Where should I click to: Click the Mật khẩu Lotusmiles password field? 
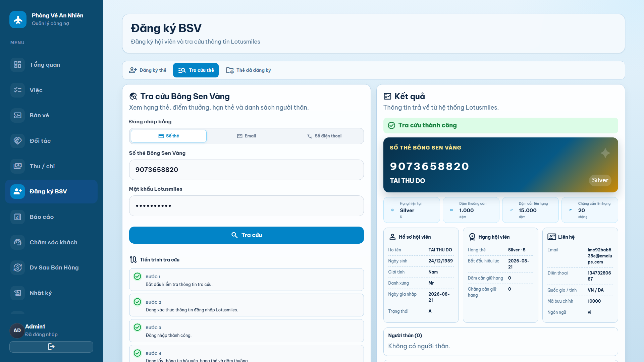click(247, 206)
